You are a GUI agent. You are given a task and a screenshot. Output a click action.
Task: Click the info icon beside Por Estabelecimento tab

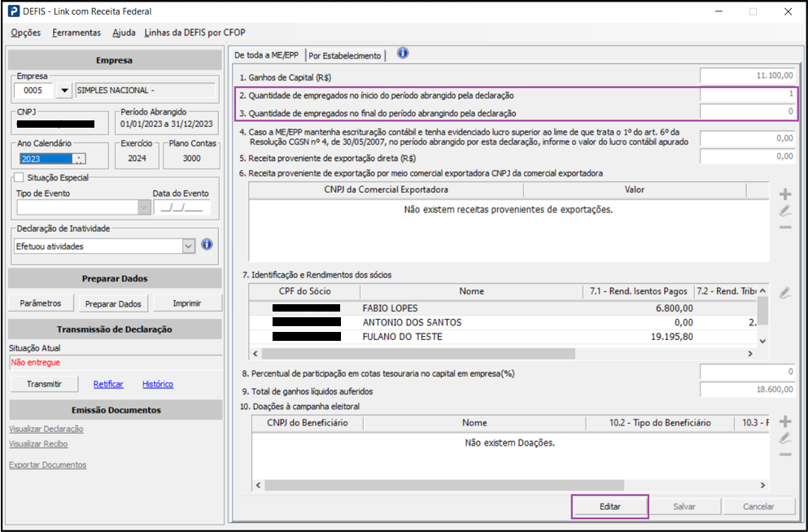pos(402,54)
